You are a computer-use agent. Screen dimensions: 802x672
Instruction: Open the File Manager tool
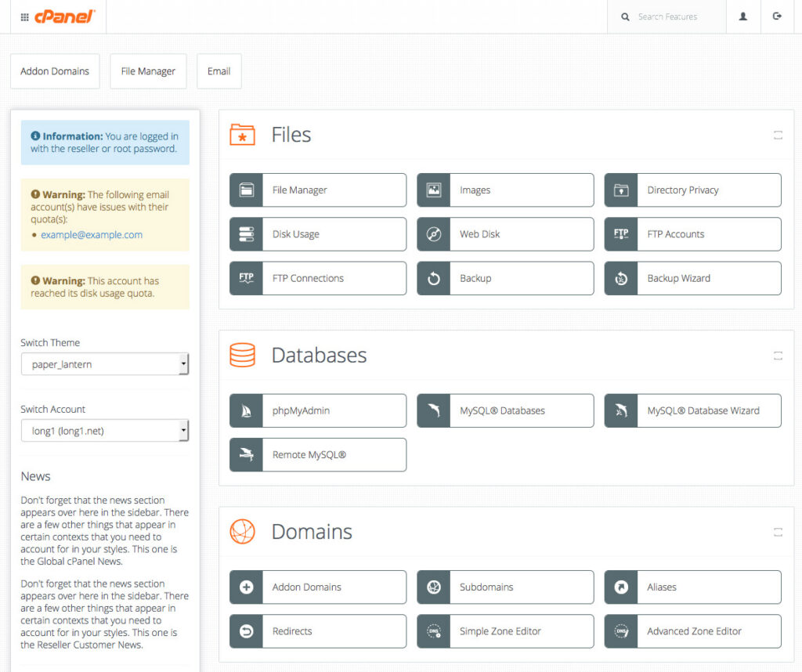[x=317, y=190]
